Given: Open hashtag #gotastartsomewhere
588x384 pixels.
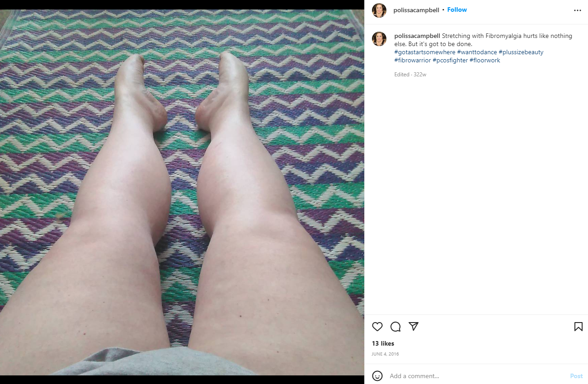Looking at the screenshot, I should coord(425,52).
